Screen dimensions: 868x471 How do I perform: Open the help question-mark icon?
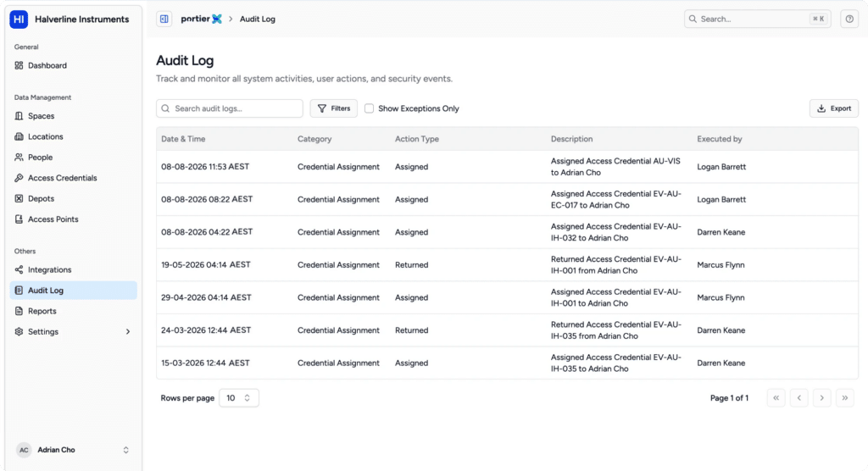tap(849, 19)
